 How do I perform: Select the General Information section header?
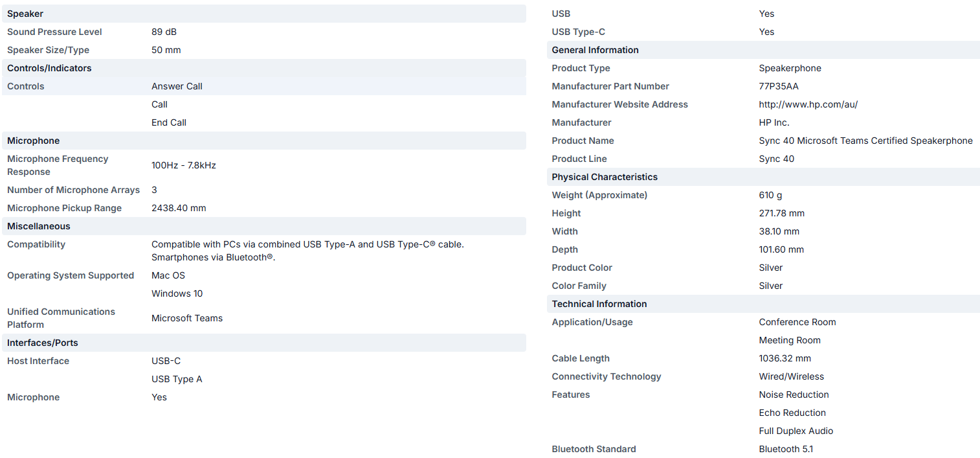click(x=595, y=50)
